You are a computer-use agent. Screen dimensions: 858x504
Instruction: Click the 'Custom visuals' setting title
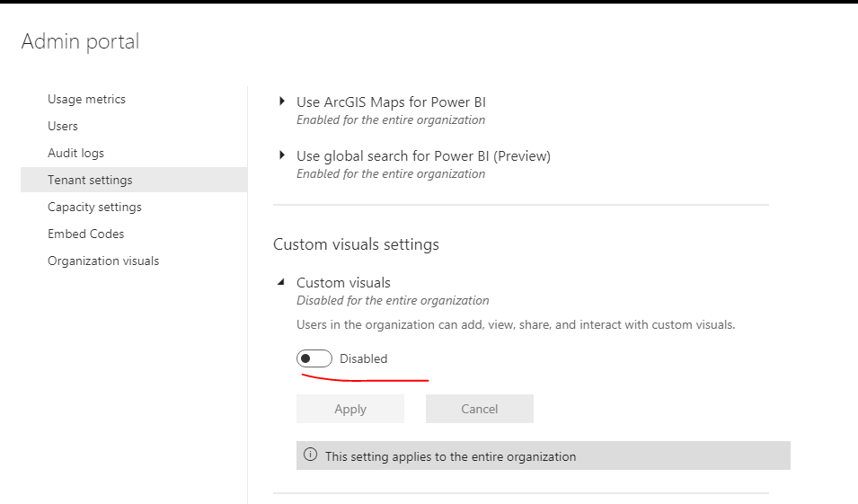pyautogui.click(x=343, y=282)
